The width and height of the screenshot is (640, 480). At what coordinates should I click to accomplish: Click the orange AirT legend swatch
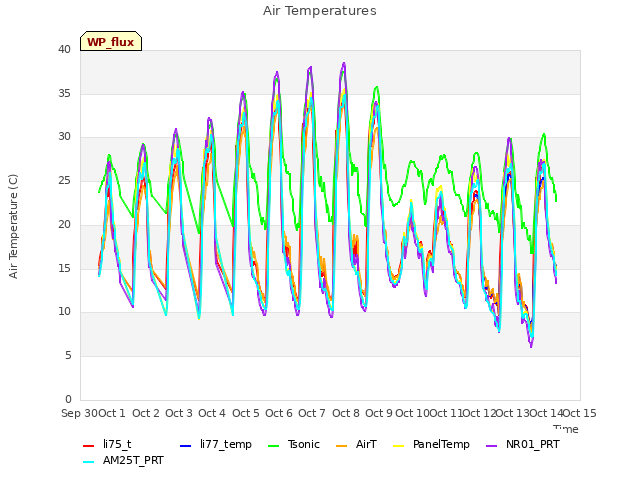click(x=342, y=446)
